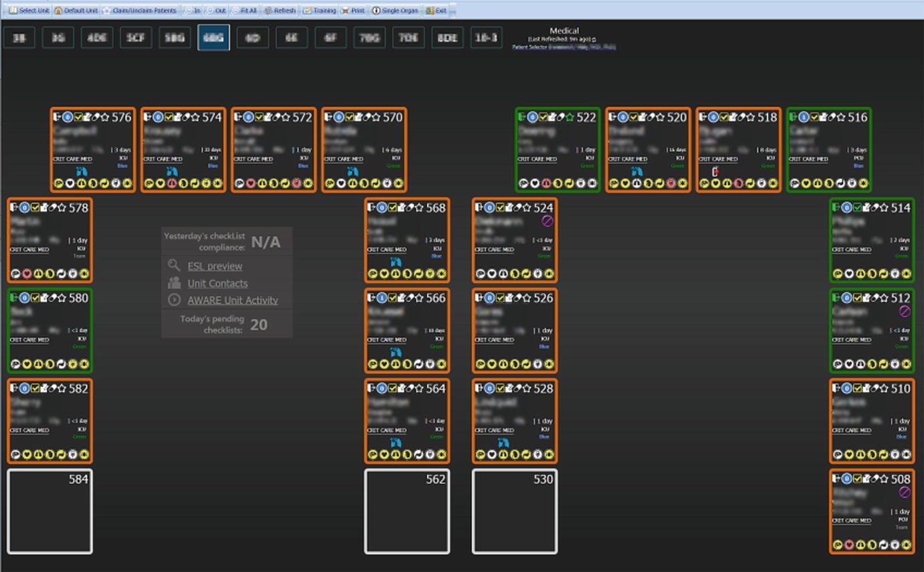Toggle the star favorite in room 522
This screenshot has width=924, height=572.
(x=570, y=117)
